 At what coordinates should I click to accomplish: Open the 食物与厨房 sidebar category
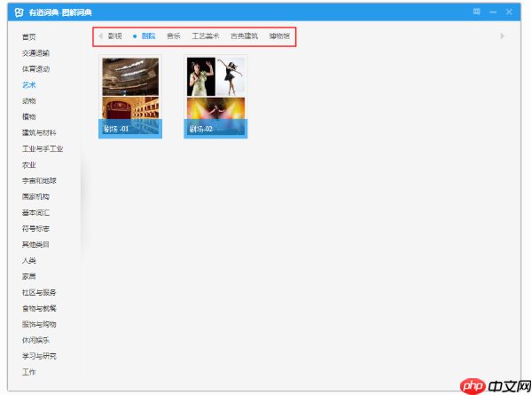39,308
